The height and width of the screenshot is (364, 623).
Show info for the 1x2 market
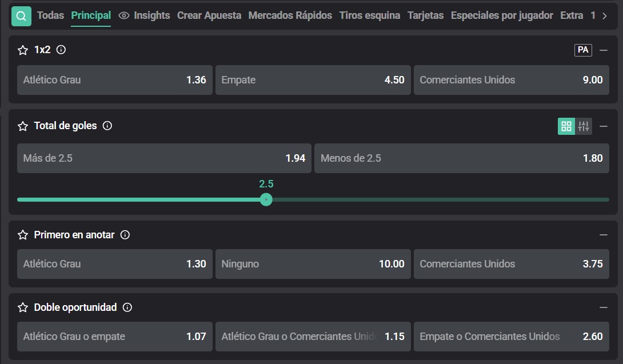61,50
